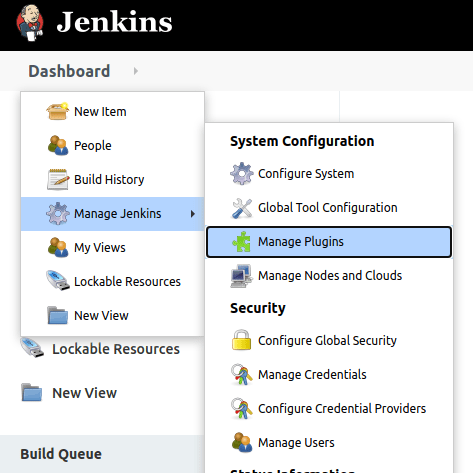Open New View in the side panel

click(84, 393)
